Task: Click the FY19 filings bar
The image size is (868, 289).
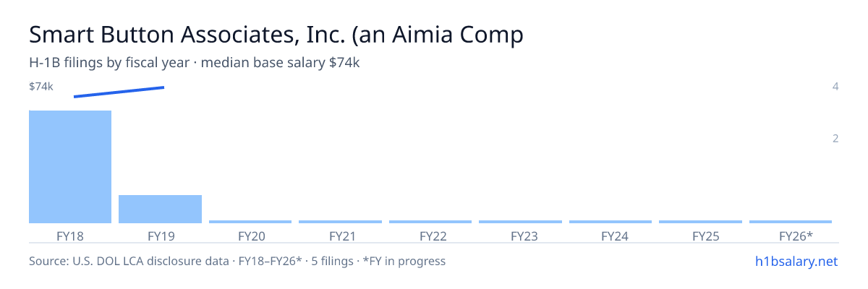Action: click(x=160, y=209)
